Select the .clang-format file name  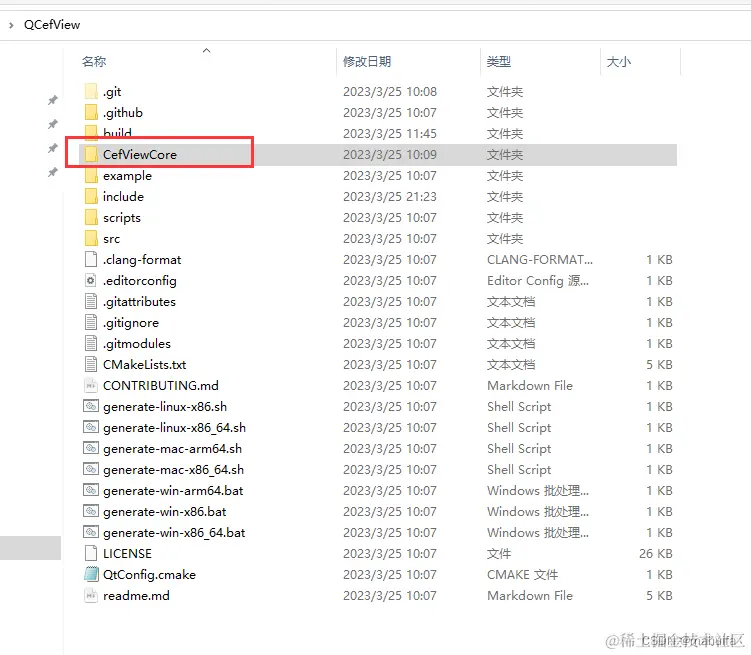[x=142, y=260]
